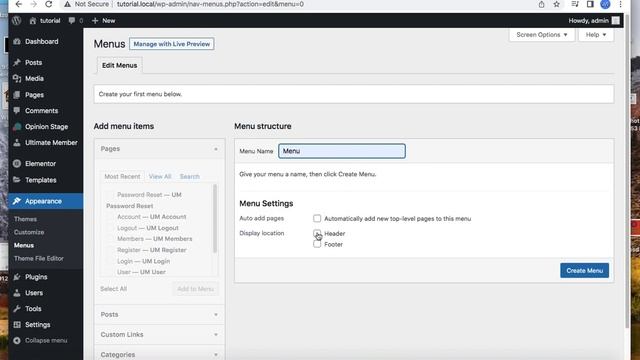640x360 pixels.
Task: Open the Chrome profile avatar
Action: click(x=605, y=4)
